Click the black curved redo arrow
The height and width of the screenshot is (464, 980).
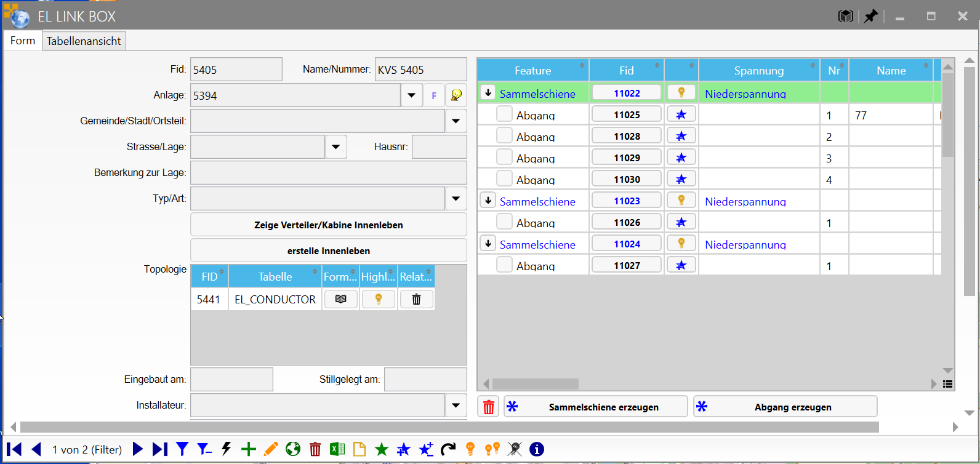point(448,449)
